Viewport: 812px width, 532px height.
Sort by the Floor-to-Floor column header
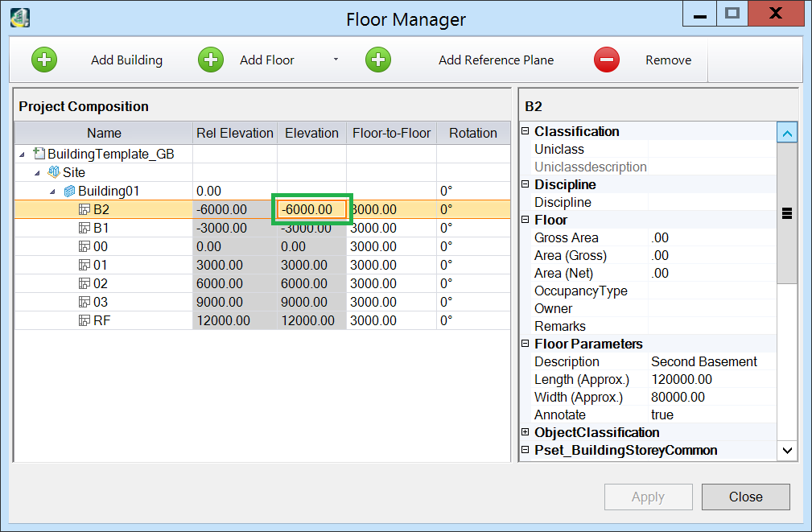click(391, 133)
